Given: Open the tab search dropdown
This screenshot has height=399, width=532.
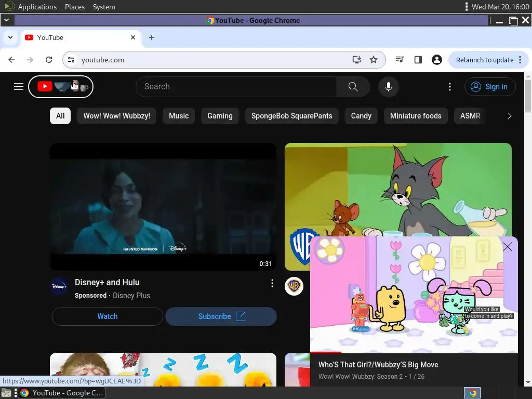Looking at the screenshot, I should coord(10,37).
